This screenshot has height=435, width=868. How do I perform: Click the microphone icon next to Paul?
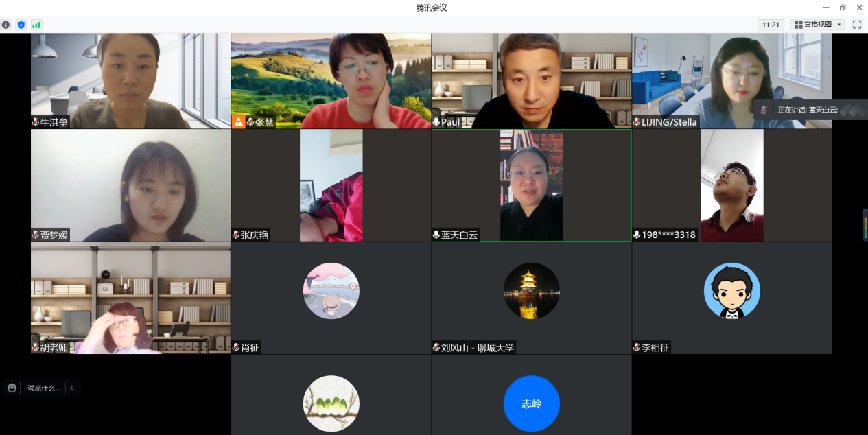[x=436, y=122]
